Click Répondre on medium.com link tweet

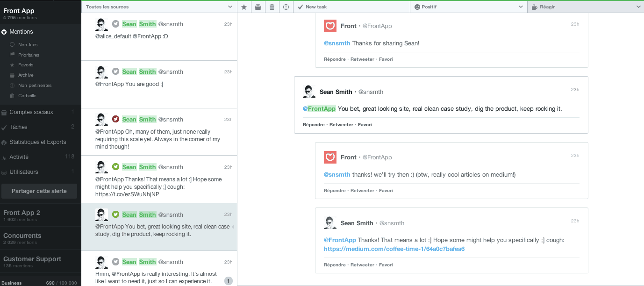point(335,265)
